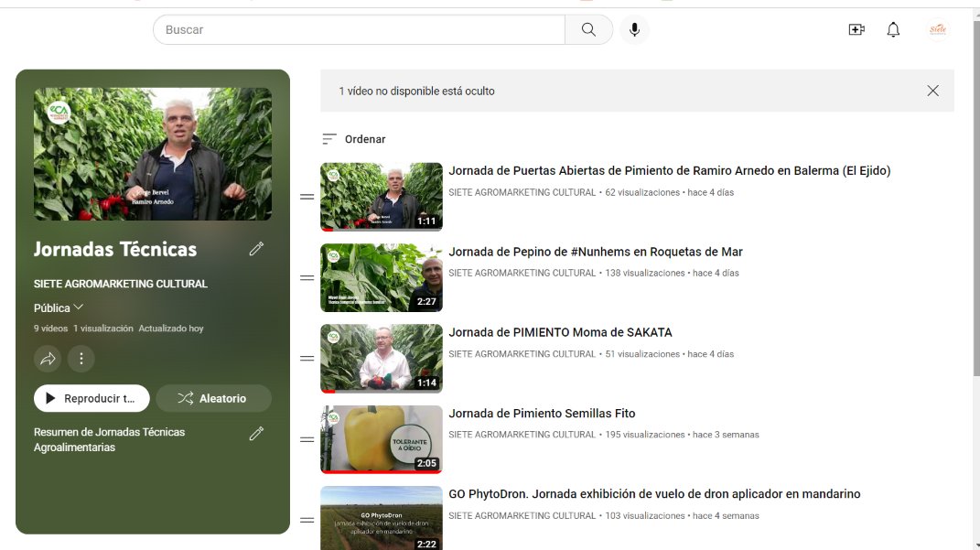The height and width of the screenshot is (550, 980).
Task: Open title Jornada de PIMIENTO Moma de SAKATA
Action: pyautogui.click(x=561, y=332)
